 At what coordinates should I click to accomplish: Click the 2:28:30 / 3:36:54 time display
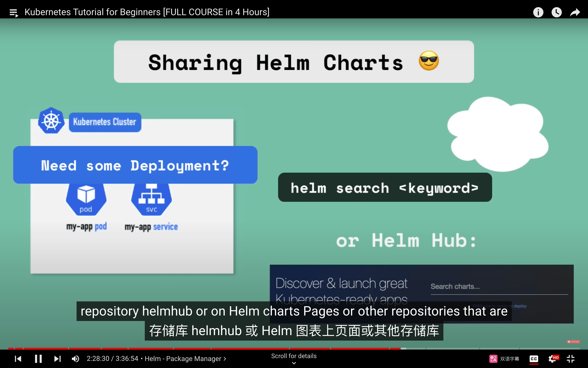click(112, 359)
